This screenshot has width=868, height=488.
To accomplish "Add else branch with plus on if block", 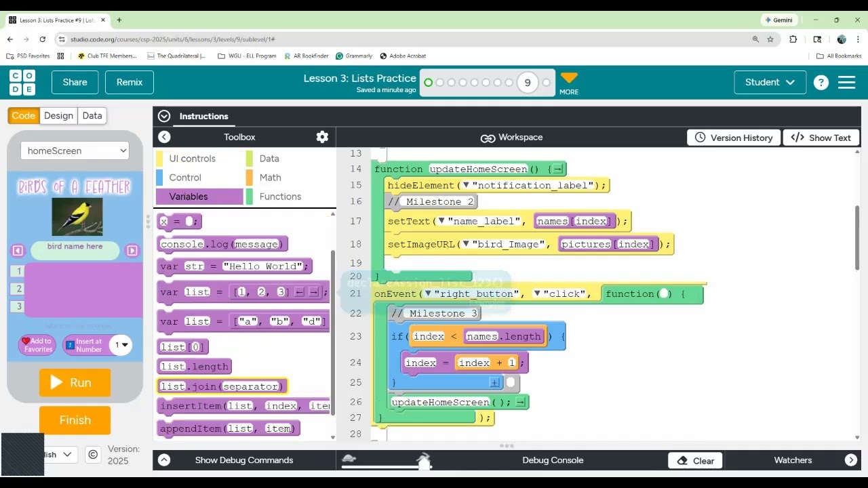I will tap(494, 383).
